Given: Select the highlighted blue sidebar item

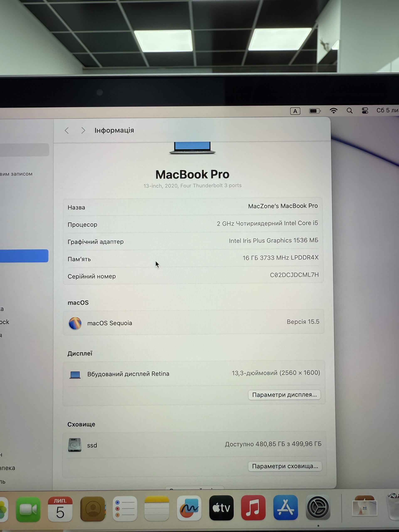Looking at the screenshot, I should 24,256.
